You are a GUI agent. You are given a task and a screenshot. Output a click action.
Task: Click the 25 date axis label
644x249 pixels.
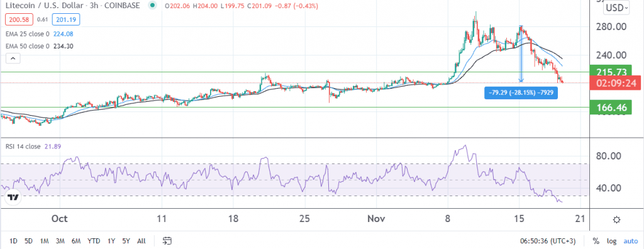[304, 219]
